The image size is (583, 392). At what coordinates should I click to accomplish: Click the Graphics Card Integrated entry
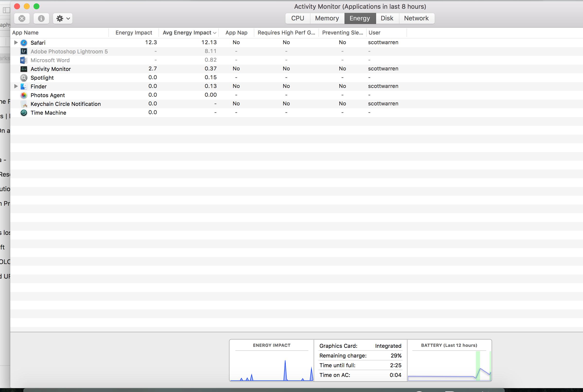pyautogui.click(x=360, y=346)
